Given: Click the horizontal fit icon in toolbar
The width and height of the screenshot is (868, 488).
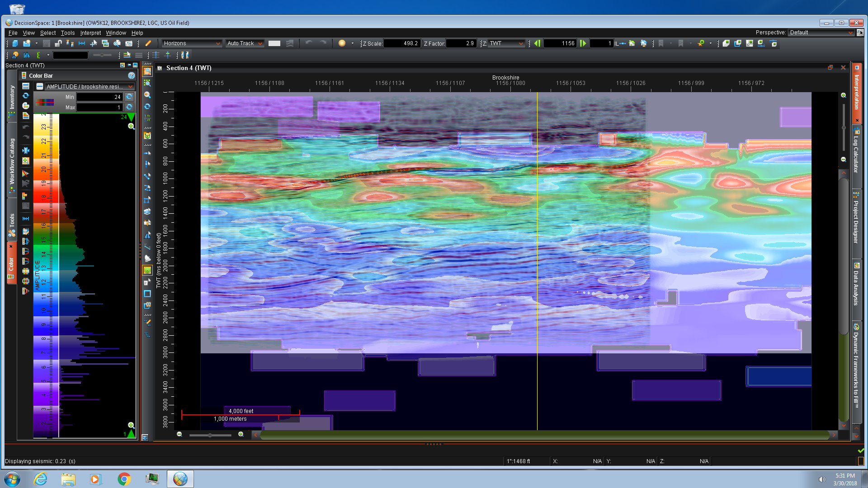Looking at the screenshot, I should pyautogui.click(x=82, y=43).
